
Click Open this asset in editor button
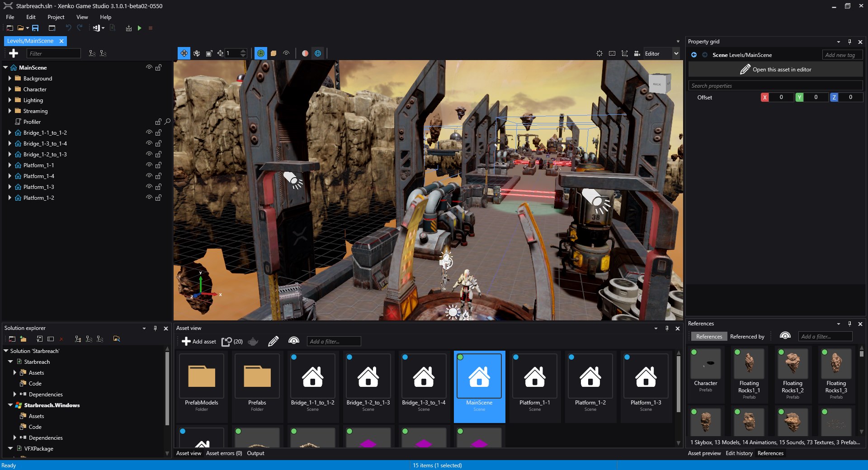click(775, 70)
